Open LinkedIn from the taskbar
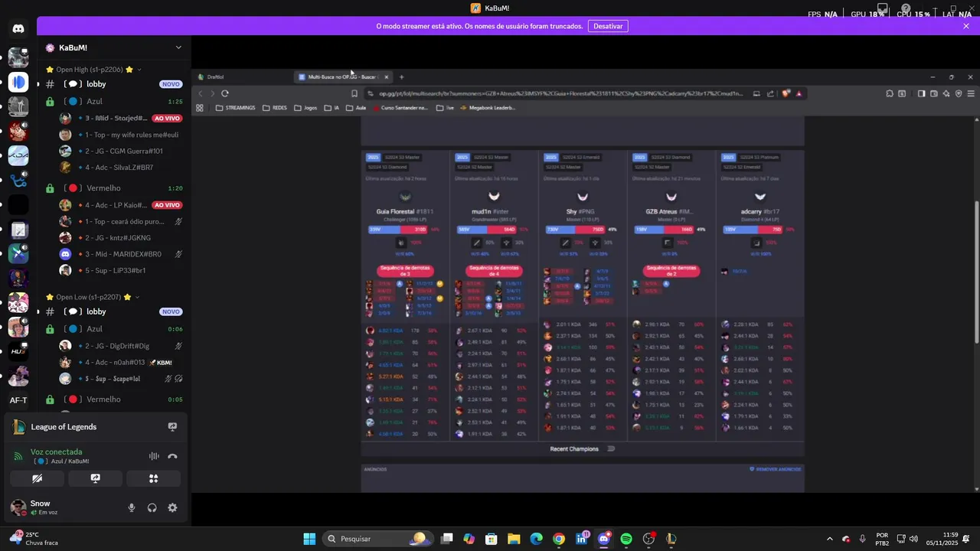The width and height of the screenshot is (980, 551). pyautogui.click(x=581, y=539)
